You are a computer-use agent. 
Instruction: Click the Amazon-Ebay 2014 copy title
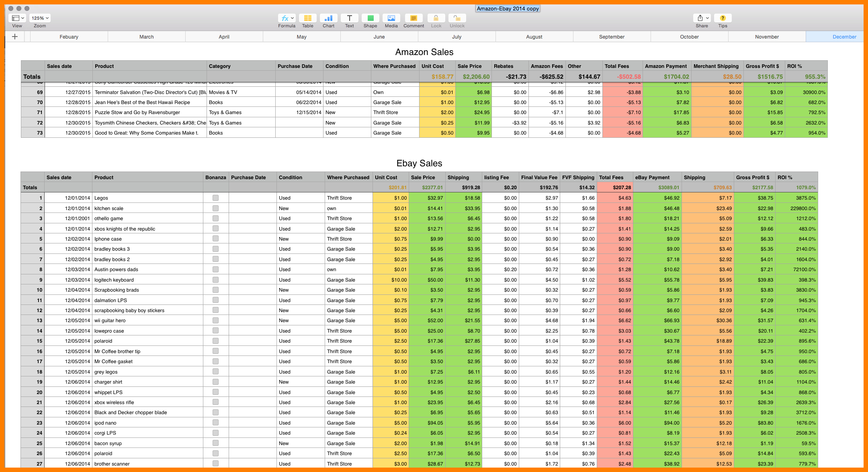508,8
